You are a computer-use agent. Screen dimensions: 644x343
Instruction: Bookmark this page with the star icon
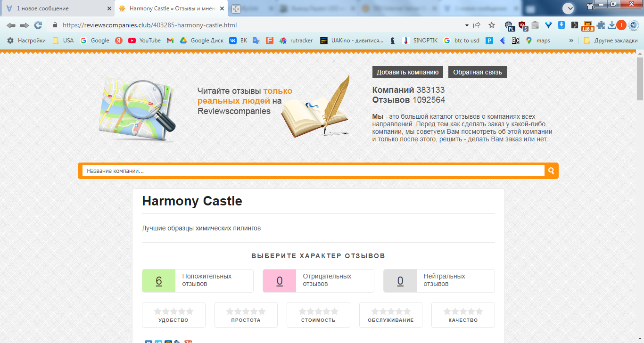[492, 25]
